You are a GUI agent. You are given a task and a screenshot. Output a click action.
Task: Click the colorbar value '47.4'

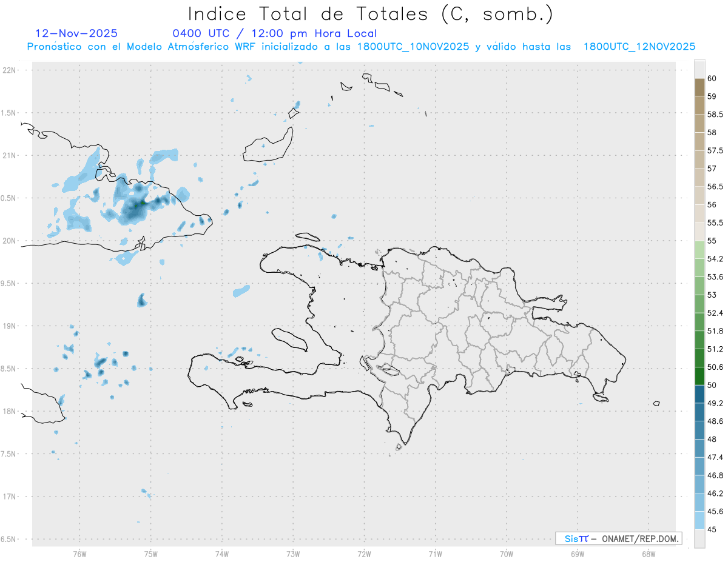715,457
